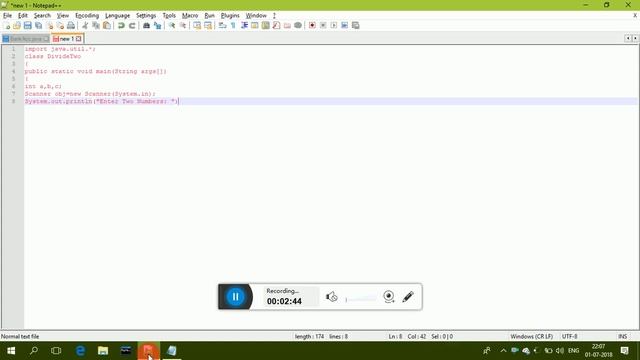Toggle INS insert mode in status bar
This screenshot has width=640, height=360.
pyautogui.click(x=622, y=336)
